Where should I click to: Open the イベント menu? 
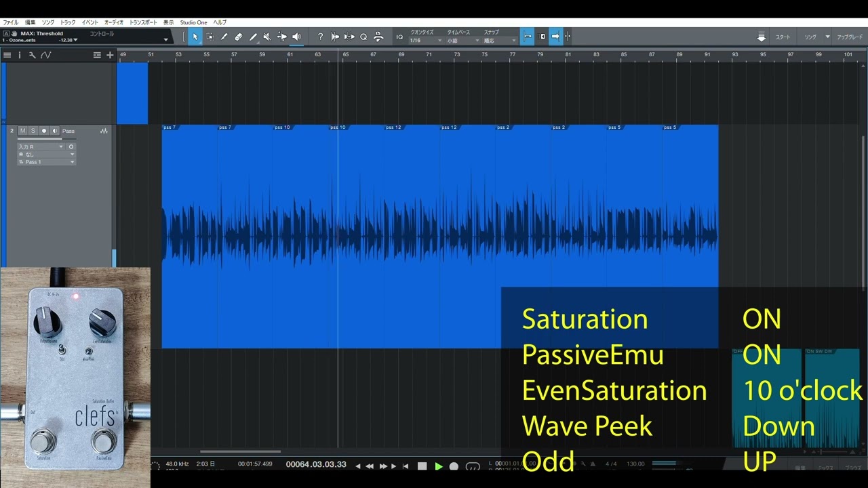coord(90,22)
